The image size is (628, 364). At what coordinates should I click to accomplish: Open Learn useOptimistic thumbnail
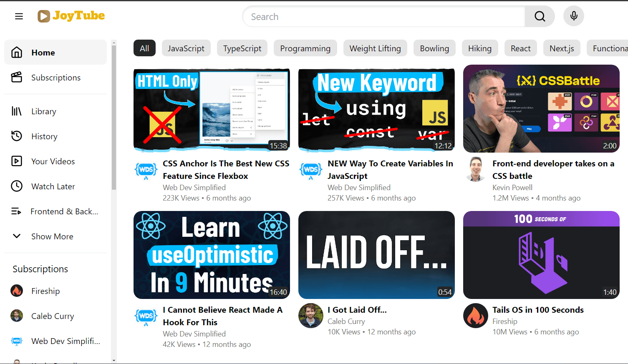click(x=212, y=255)
